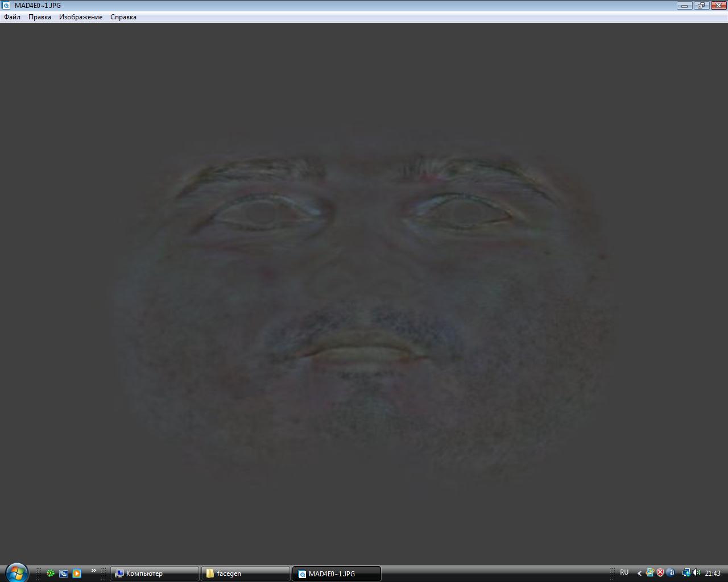Viewport: 728px width, 582px height.
Task: Open the Правка menu
Action: tap(40, 17)
